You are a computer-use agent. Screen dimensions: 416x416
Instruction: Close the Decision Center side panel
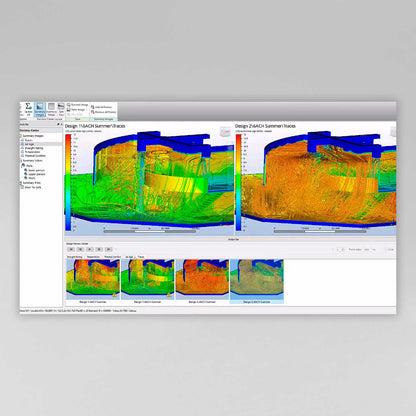coord(61,124)
